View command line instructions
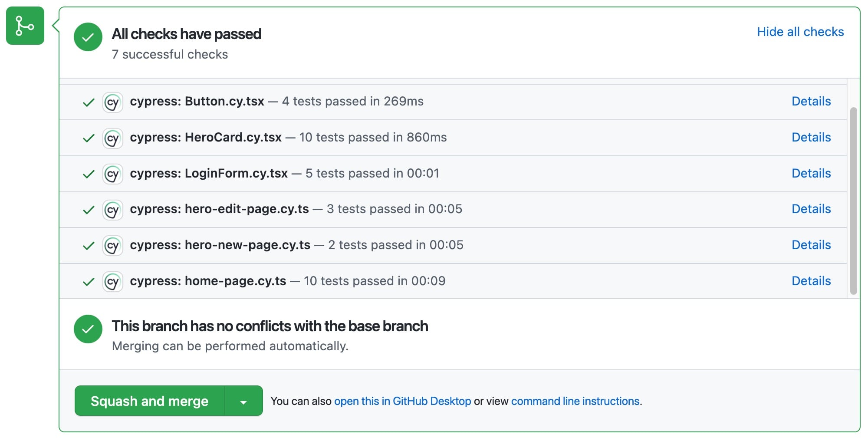 [575, 401]
